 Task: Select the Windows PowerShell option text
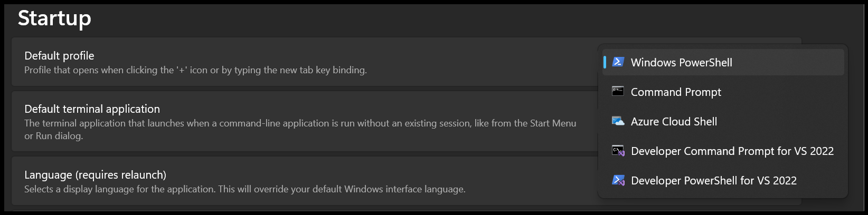click(681, 63)
